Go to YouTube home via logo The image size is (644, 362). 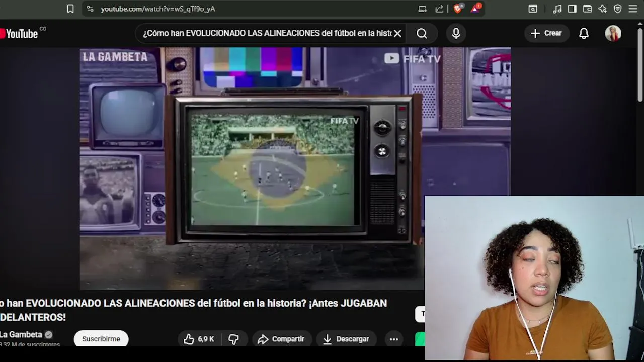tap(19, 34)
